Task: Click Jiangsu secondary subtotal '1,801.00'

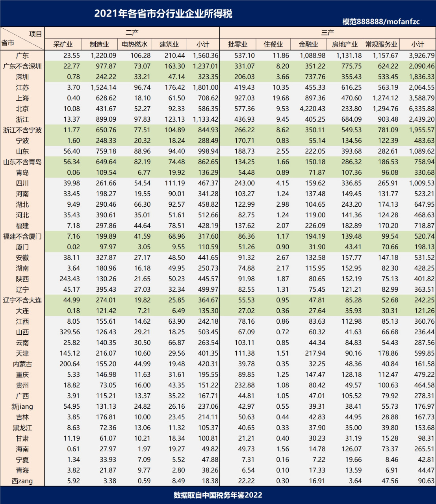Action: 206,87
